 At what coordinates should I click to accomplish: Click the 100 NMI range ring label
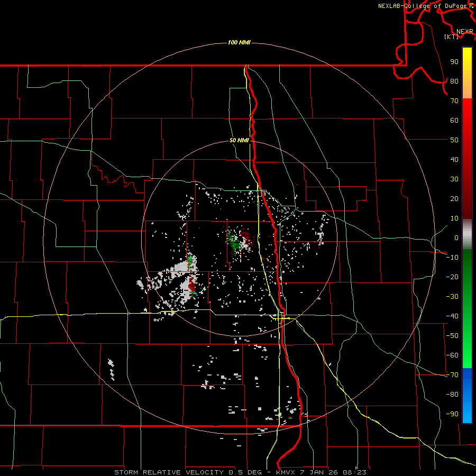(239, 42)
